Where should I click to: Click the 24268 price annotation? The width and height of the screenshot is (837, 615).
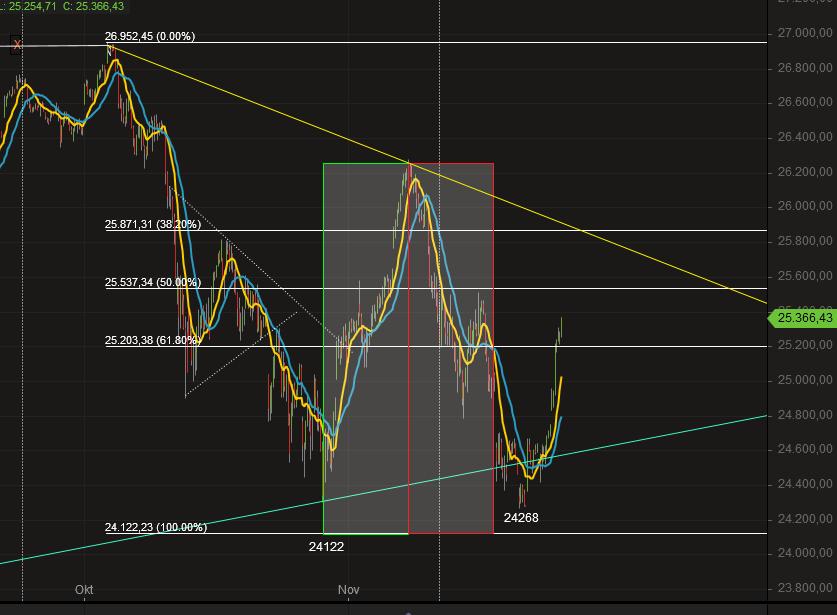click(522, 518)
